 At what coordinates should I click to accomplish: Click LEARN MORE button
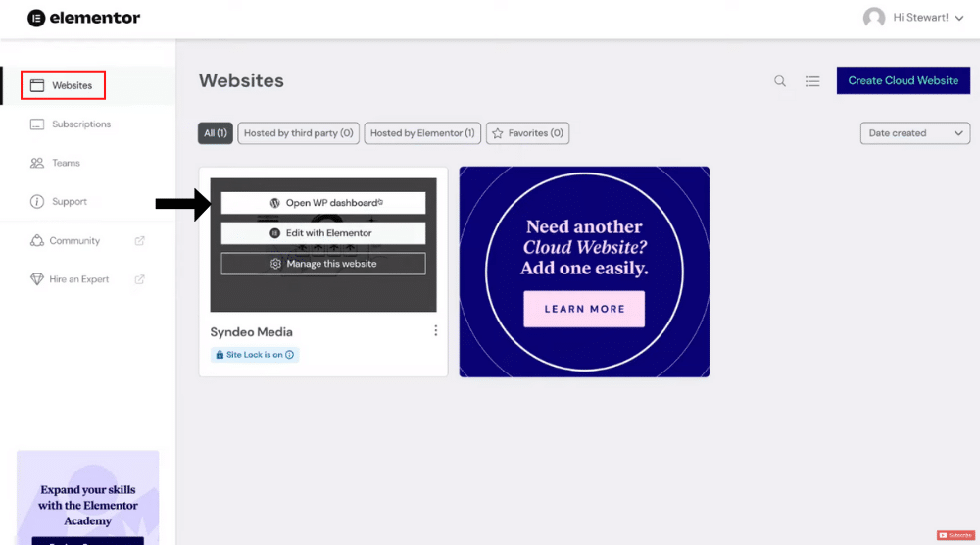[x=584, y=309]
